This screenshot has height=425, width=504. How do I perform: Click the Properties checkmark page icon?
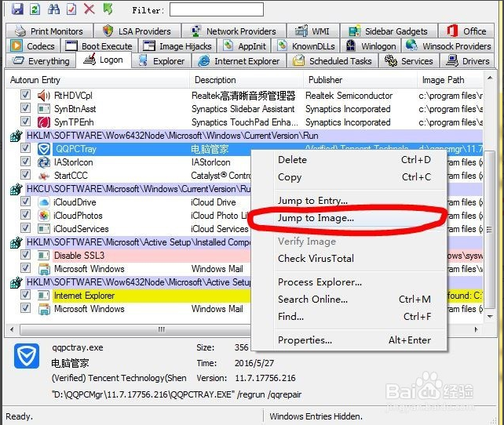click(71, 9)
